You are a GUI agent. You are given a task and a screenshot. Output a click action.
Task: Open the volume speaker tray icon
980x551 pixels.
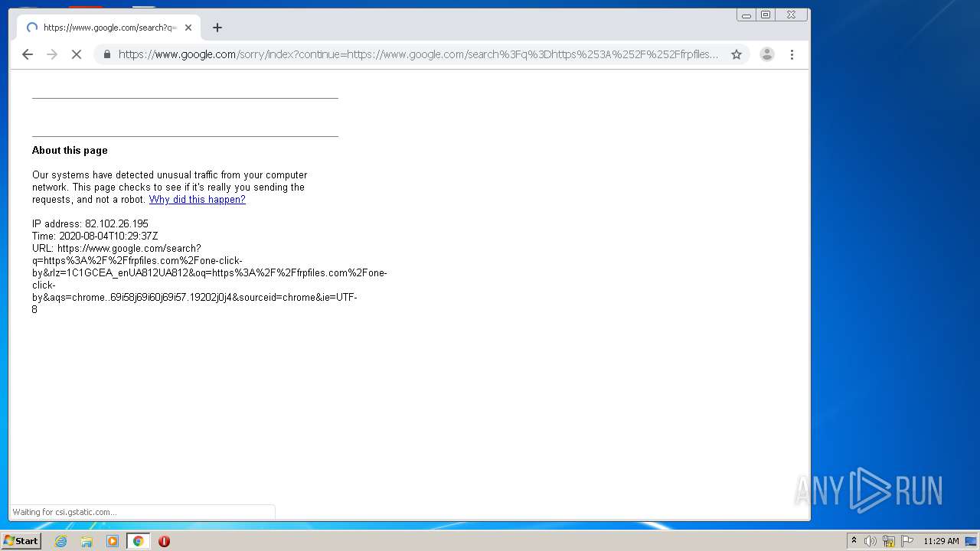click(x=871, y=541)
